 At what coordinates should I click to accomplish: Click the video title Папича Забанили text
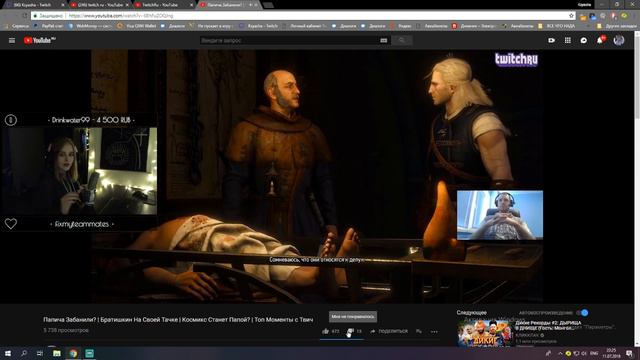178,320
